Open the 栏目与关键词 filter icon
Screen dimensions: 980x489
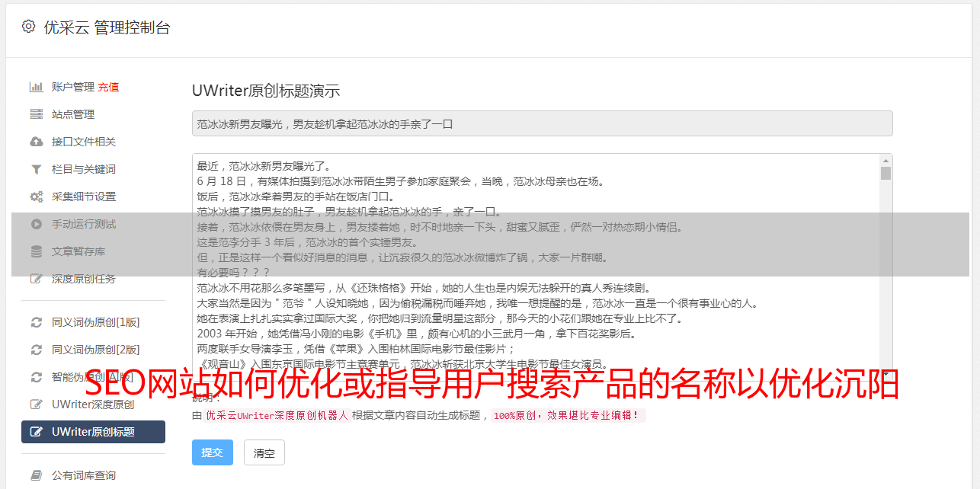(36, 169)
